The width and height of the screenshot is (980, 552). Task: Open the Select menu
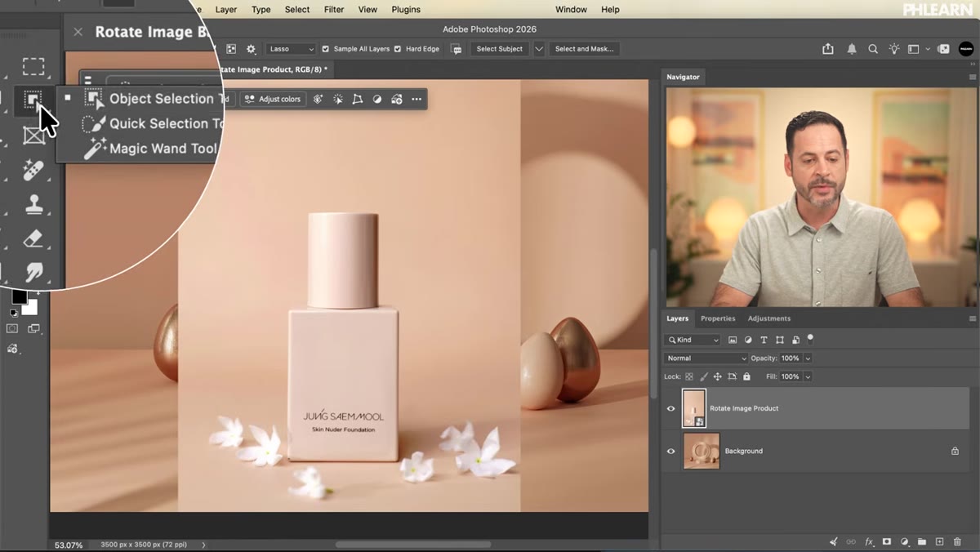click(x=297, y=10)
